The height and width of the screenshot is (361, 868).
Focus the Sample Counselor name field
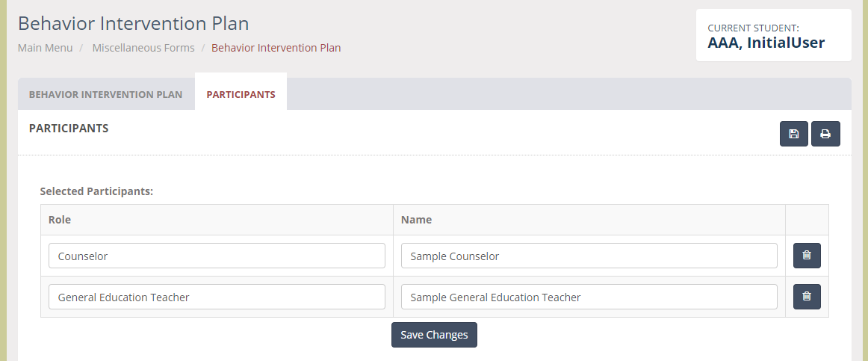pos(589,256)
